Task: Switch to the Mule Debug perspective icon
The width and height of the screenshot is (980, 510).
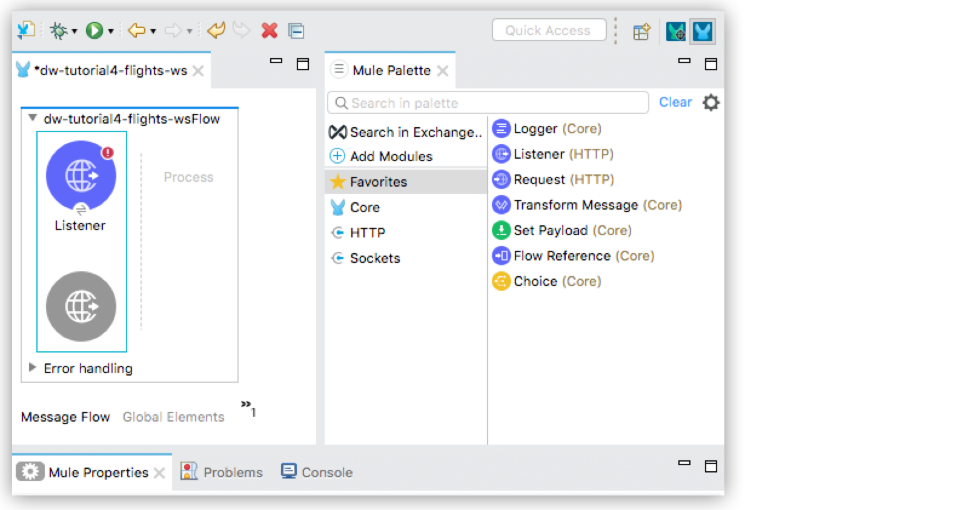Action: point(675,31)
